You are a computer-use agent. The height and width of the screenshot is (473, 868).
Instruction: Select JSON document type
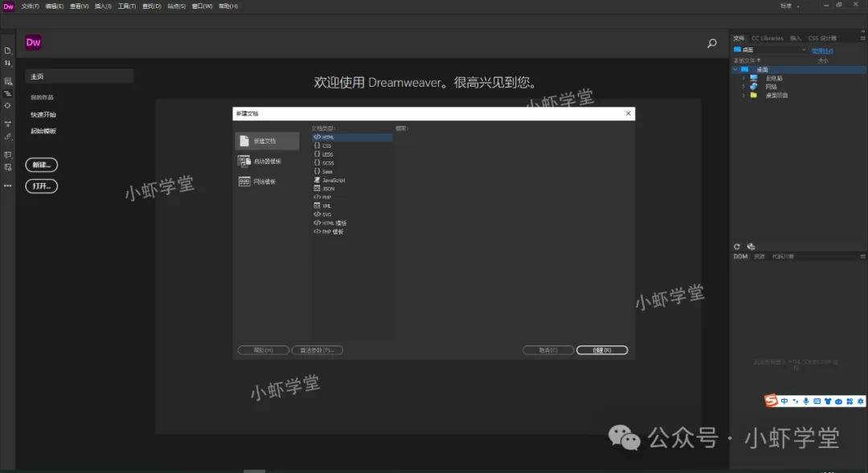point(352,189)
